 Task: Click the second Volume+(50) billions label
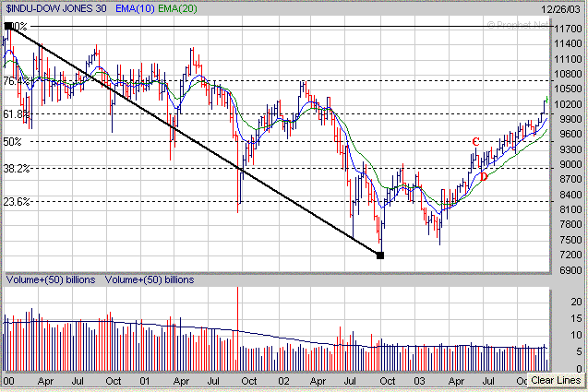pos(150,279)
